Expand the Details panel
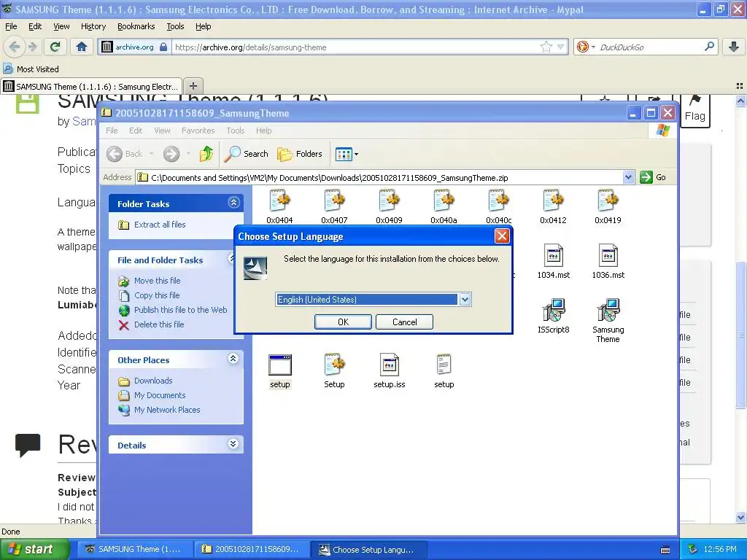This screenshot has width=747, height=560. click(x=233, y=444)
